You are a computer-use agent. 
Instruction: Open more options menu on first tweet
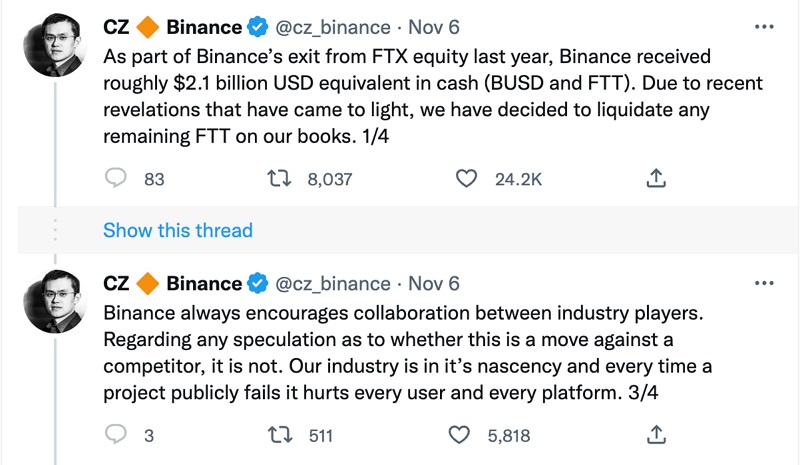pos(764,26)
